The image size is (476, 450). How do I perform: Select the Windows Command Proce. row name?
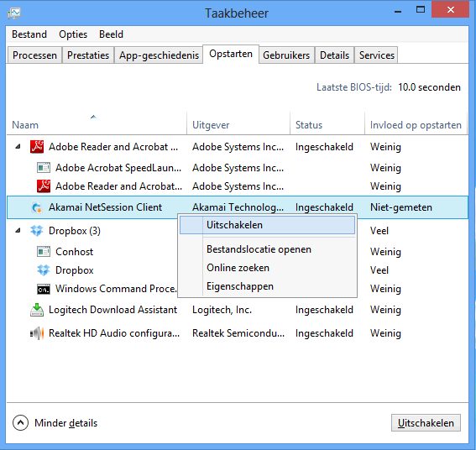click(x=116, y=289)
